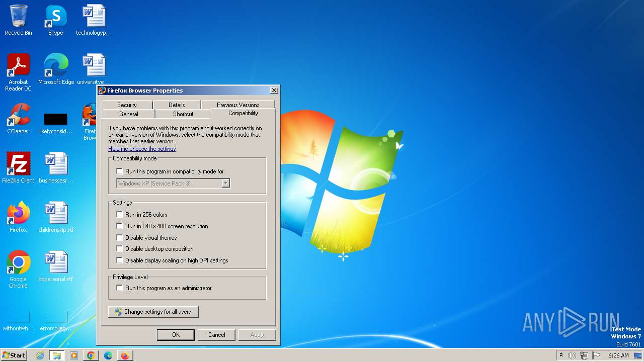Click the Edge taskbar icon

[x=108, y=355]
